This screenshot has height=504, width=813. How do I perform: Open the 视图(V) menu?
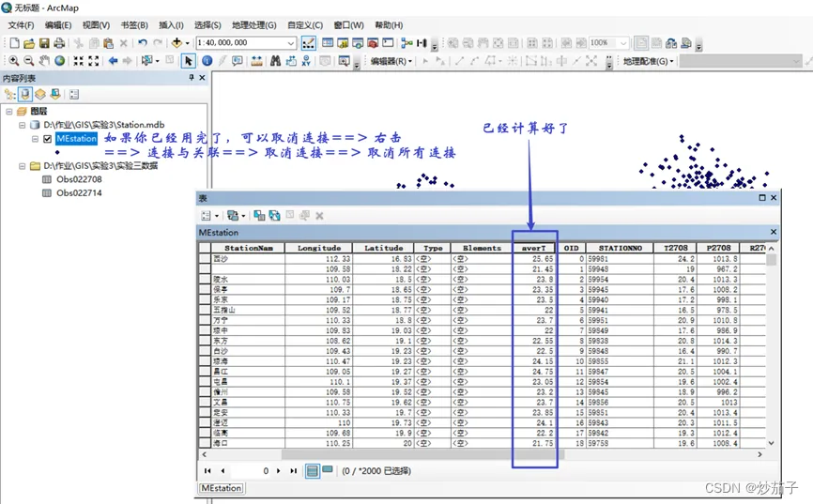[96, 25]
